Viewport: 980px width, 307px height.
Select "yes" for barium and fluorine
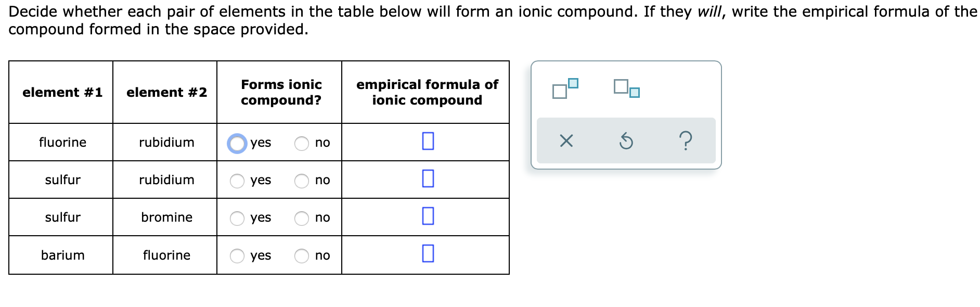coord(238,255)
